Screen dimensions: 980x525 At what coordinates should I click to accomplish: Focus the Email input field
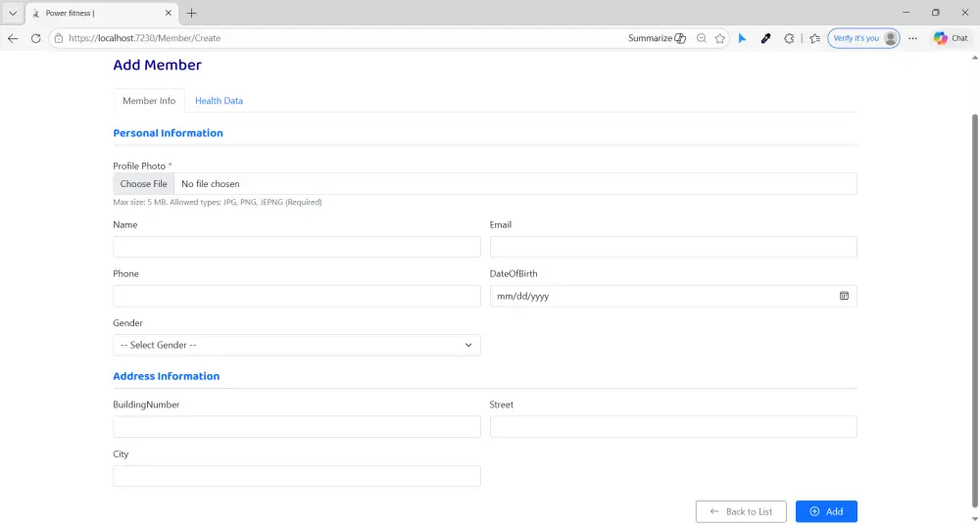coord(673,247)
